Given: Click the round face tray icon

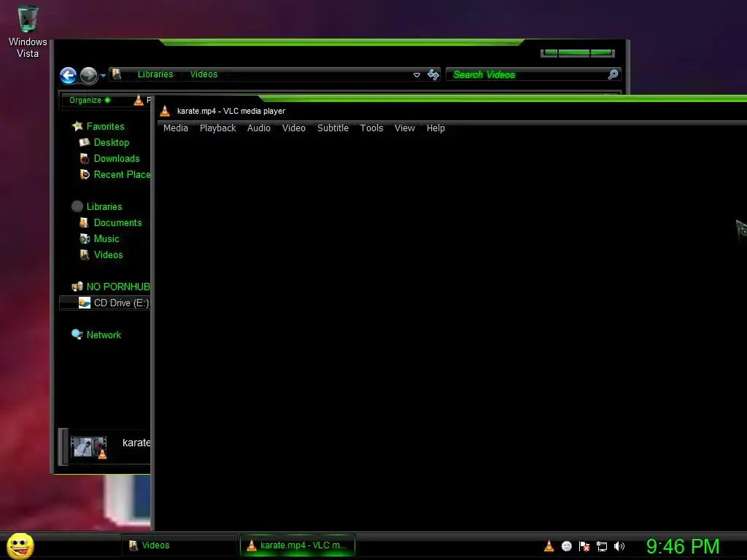Looking at the screenshot, I should click(566, 546).
